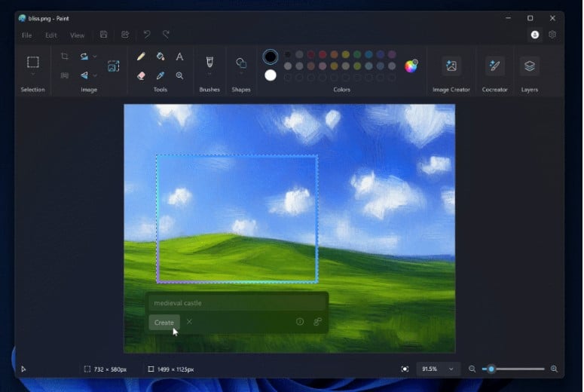This screenshot has height=392, width=584.
Task: Close the Paint window
Action: (552, 18)
